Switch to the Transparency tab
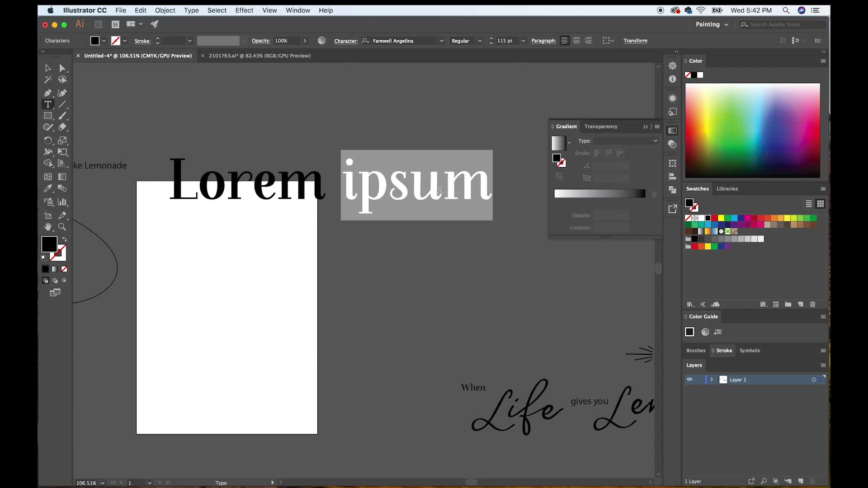Image resolution: width=868 pixels, height=488 pixels. 600,127
